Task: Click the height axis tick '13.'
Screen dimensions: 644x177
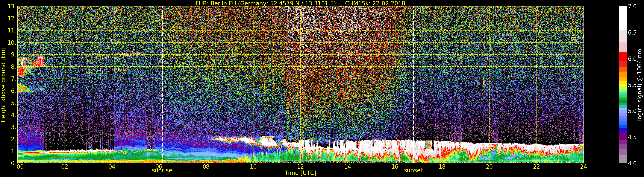Action: (x=12, y=6)
